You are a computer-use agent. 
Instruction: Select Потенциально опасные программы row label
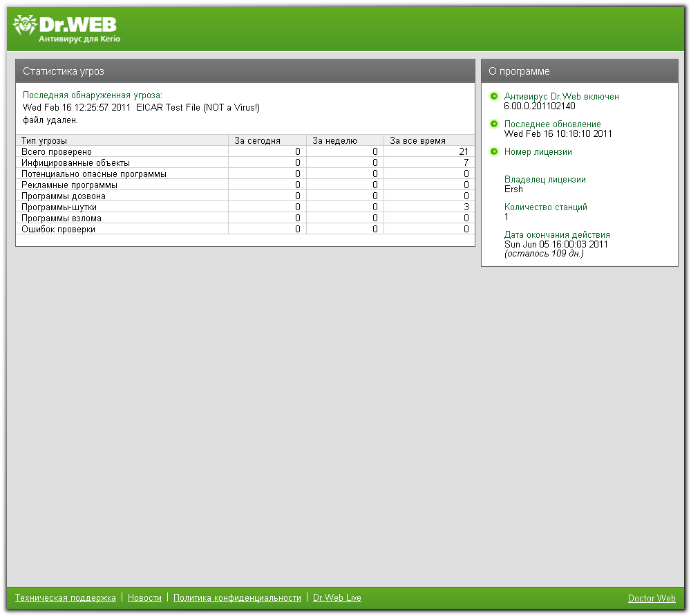(94, 174)
